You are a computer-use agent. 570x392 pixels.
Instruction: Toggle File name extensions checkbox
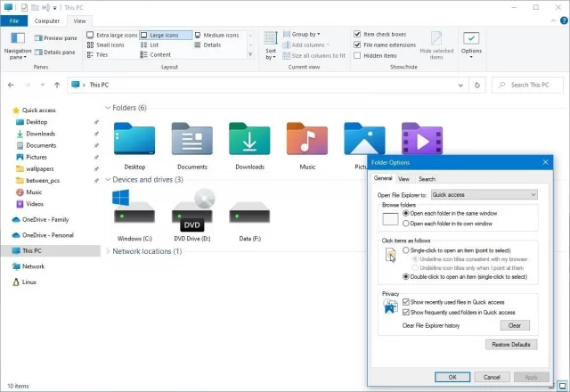pos(357,45)
